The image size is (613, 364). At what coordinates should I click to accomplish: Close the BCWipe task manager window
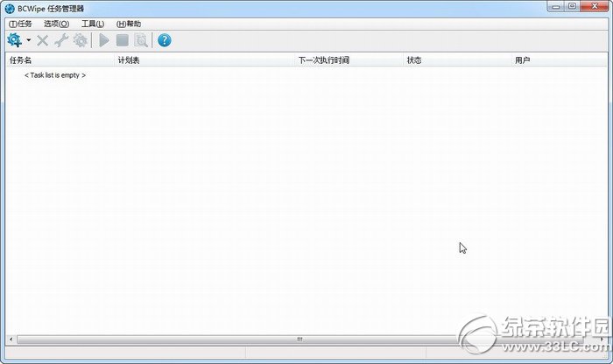[x=595, y=7]
